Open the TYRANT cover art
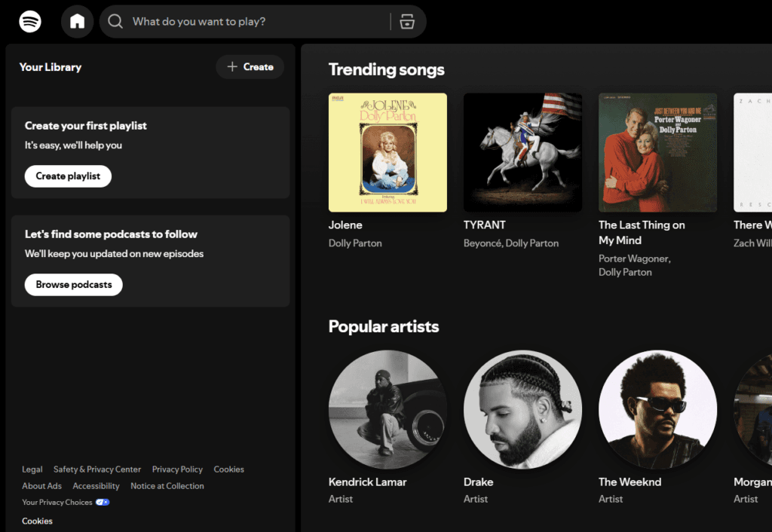The image size is (772, 532). click(x=523, y=152)
